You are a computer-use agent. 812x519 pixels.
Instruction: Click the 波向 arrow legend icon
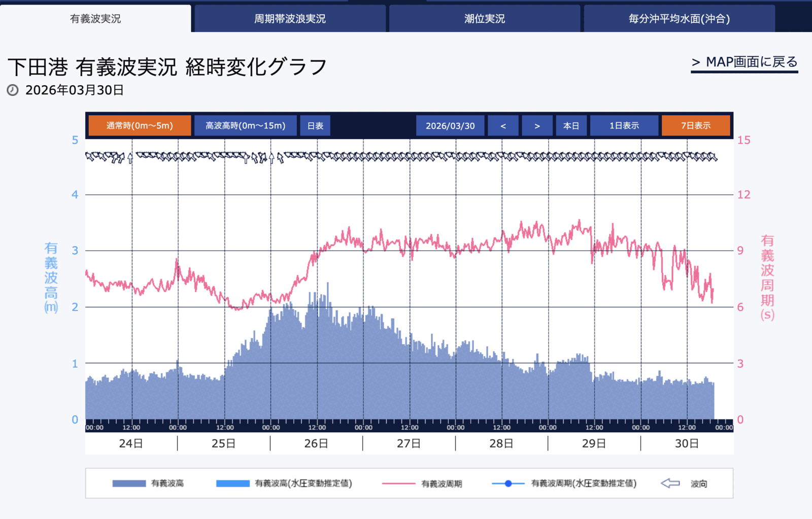click(x=670, y=483)
